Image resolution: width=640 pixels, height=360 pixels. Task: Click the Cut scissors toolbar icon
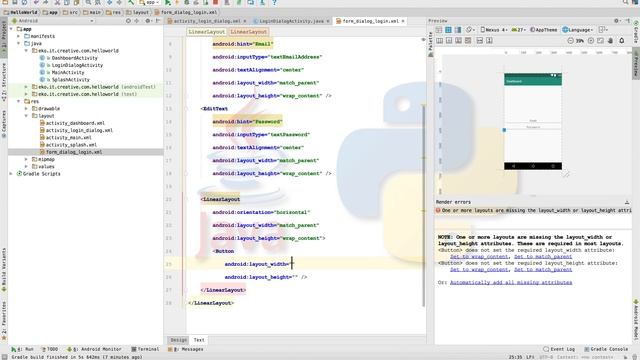point(58,2)
